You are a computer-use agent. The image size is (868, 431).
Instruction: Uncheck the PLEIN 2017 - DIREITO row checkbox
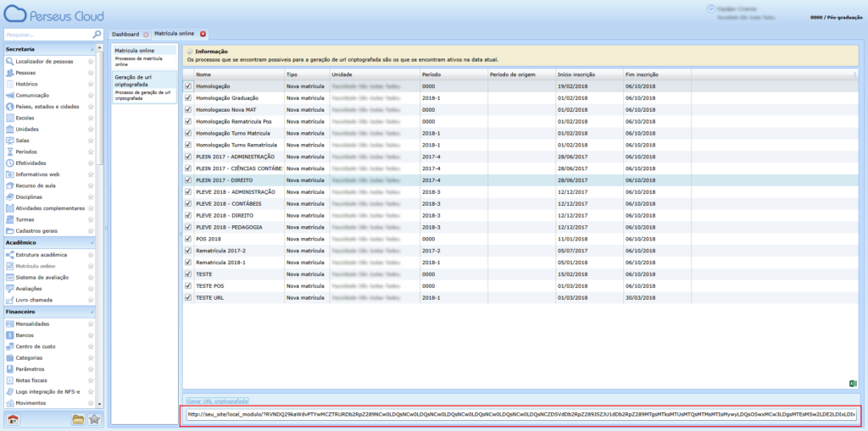pos(188,180)
